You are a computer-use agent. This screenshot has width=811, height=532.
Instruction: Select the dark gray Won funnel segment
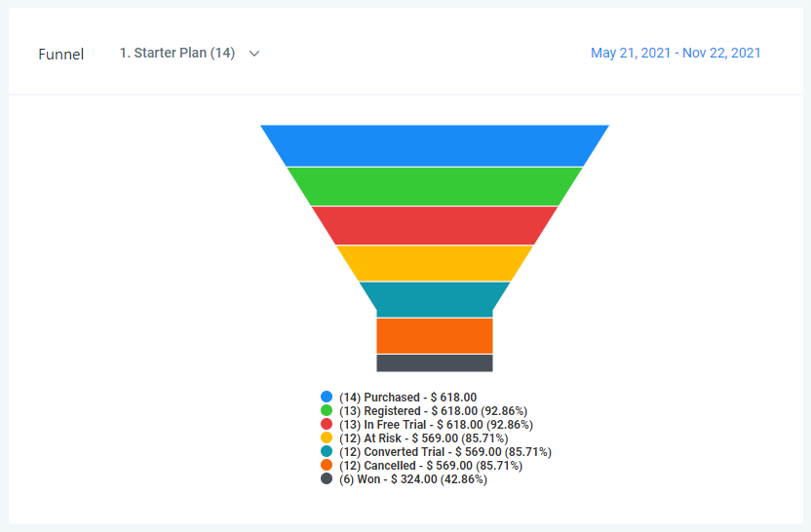tap(435, 362)
